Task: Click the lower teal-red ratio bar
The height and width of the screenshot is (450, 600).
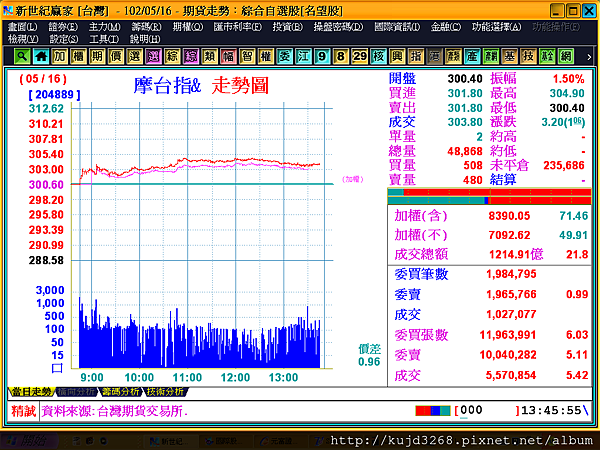Action: pos(489,201)
